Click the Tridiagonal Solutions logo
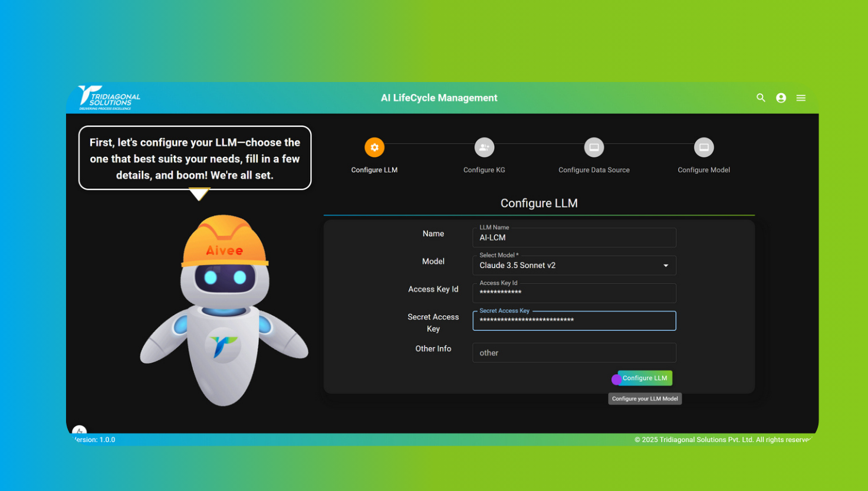This screenshot has width=868, height=491. click(x=110, y=98)
